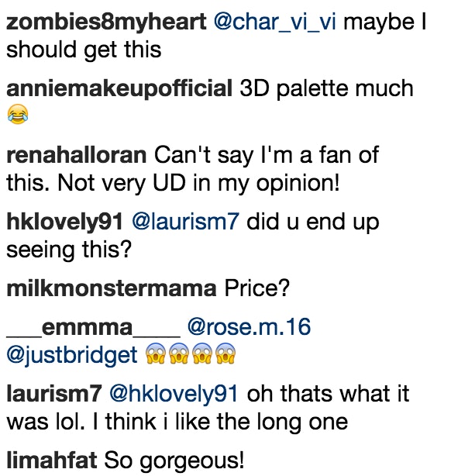Click the first screaming face emoji
This screenshot has width=451, height=476.
click(156, 353)
